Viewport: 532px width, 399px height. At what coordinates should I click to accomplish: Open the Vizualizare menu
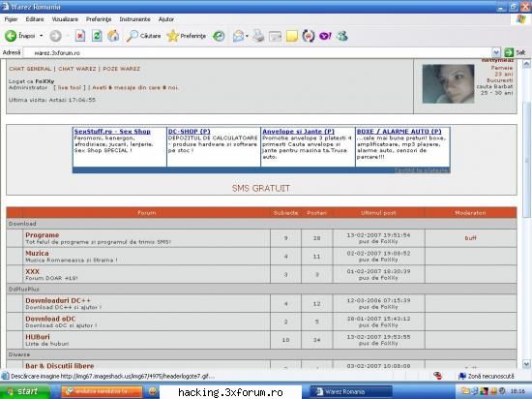(x=65, y=19)
